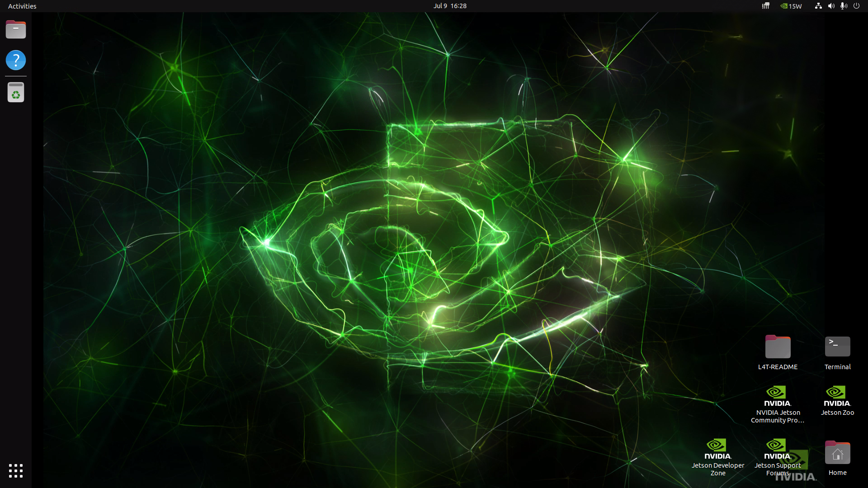Show all applications using the grid icon

coord(16,471)
